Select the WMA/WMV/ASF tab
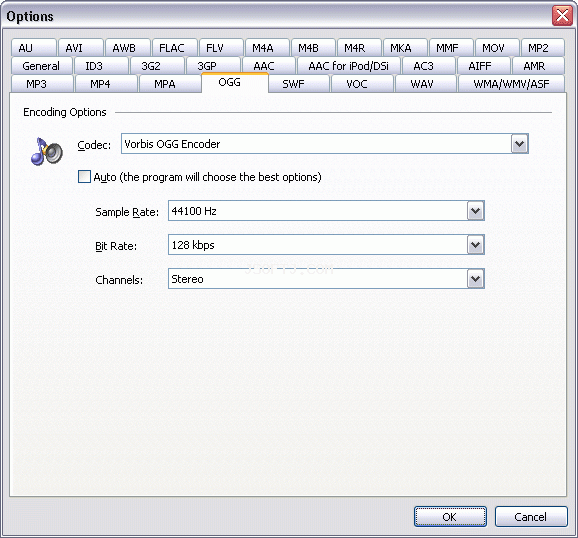Screen dimensions: 578x538 511,84
